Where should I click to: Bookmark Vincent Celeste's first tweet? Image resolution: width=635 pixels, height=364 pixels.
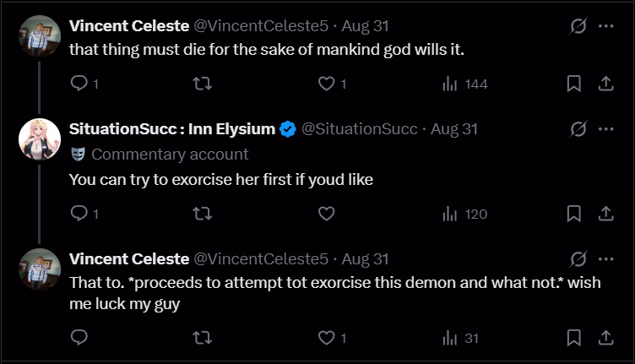[x=573, y=84]
